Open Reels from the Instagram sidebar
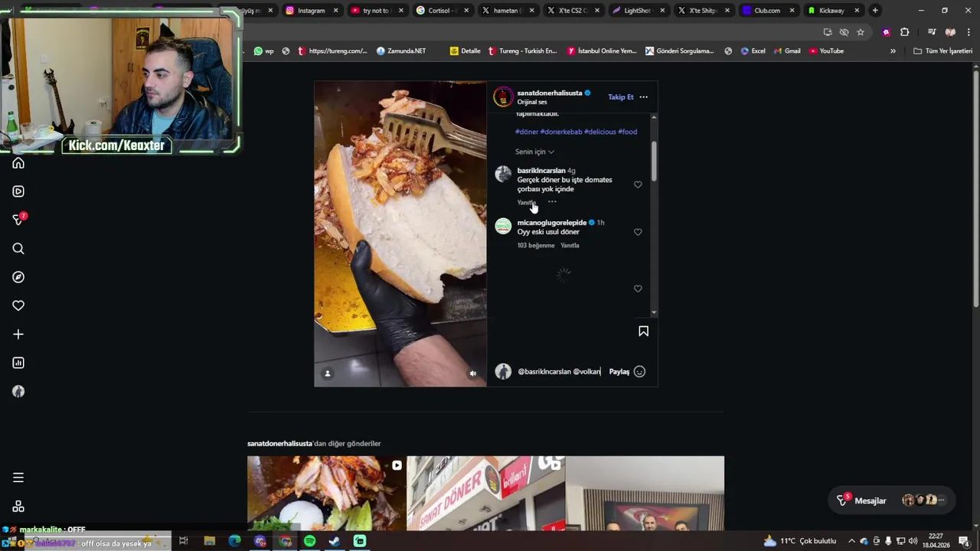 pos(18,191)
